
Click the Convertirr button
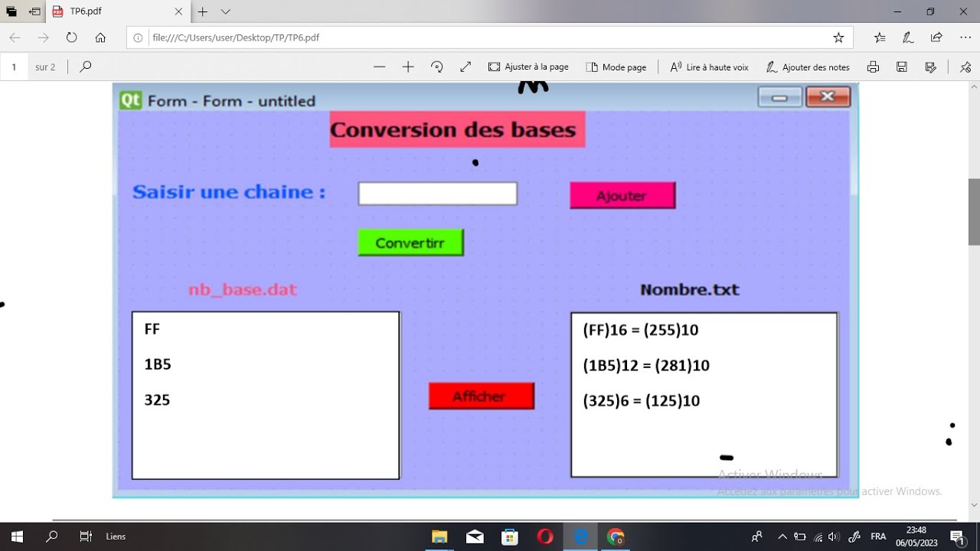410,243
